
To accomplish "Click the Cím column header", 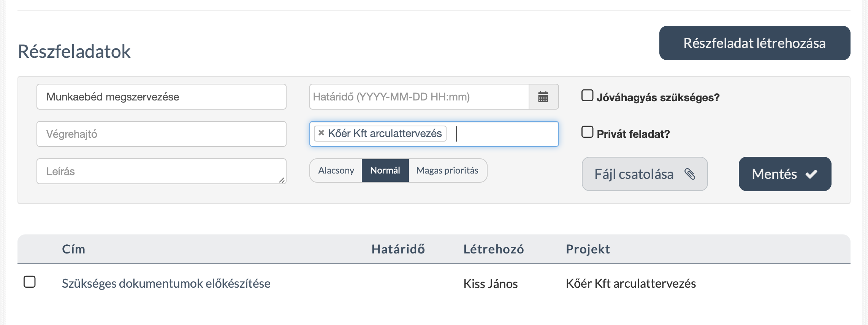I will click(73, 249).
